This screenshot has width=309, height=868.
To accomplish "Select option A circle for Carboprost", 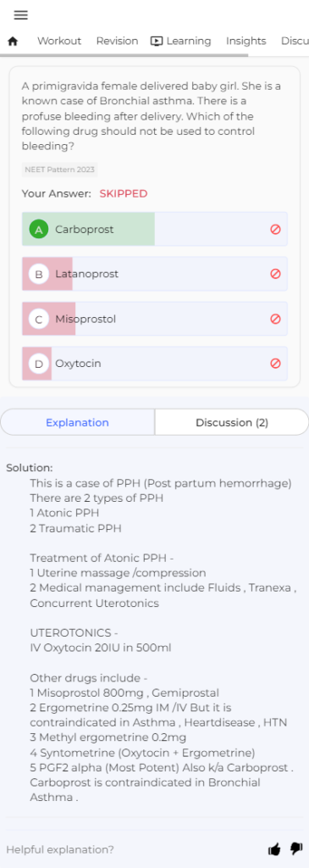I will (39, 229).
